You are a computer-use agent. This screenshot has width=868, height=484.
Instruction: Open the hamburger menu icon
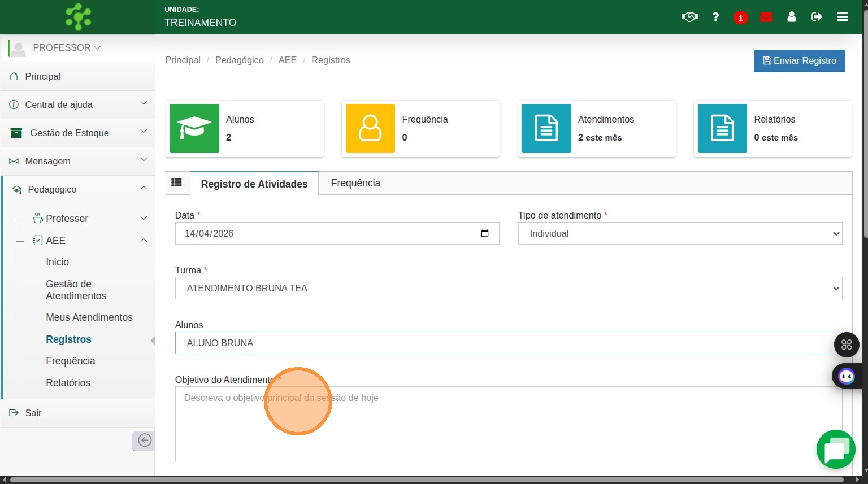[x=842, y=17]
